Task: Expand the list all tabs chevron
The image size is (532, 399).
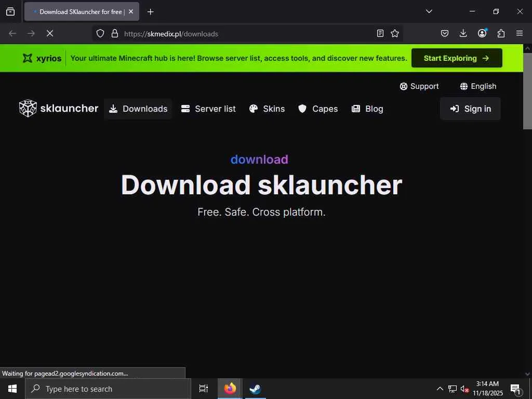Action: point(429,11)
